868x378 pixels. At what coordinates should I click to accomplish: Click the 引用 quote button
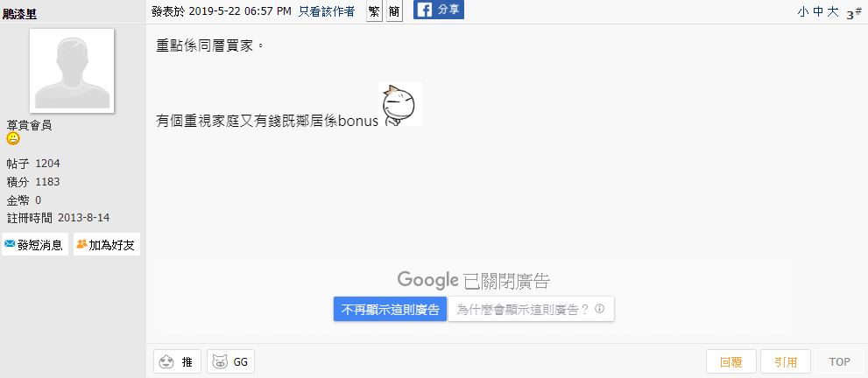point(786,362)
